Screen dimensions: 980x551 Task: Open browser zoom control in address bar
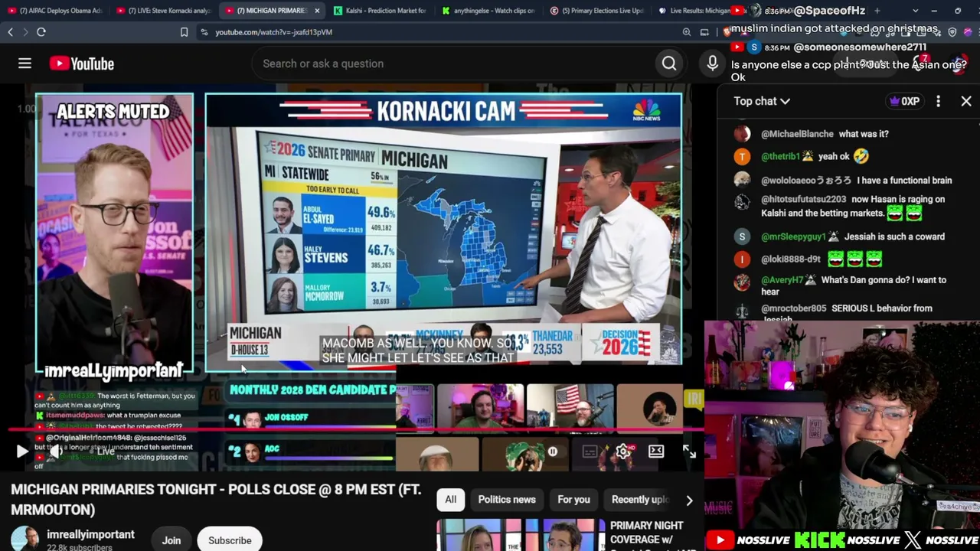point(687,32)
